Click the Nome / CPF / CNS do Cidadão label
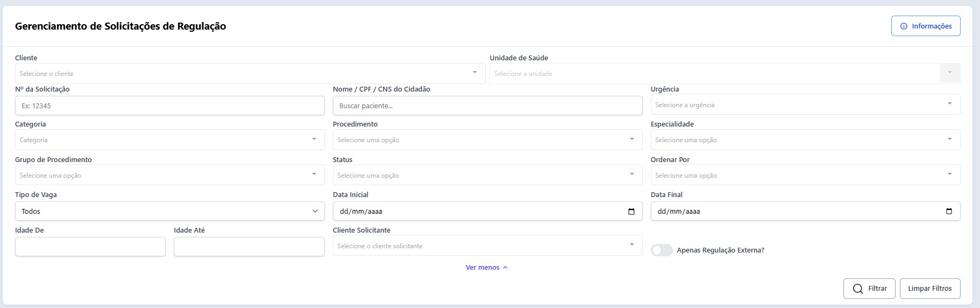980x308 pixels. point(381,89)
